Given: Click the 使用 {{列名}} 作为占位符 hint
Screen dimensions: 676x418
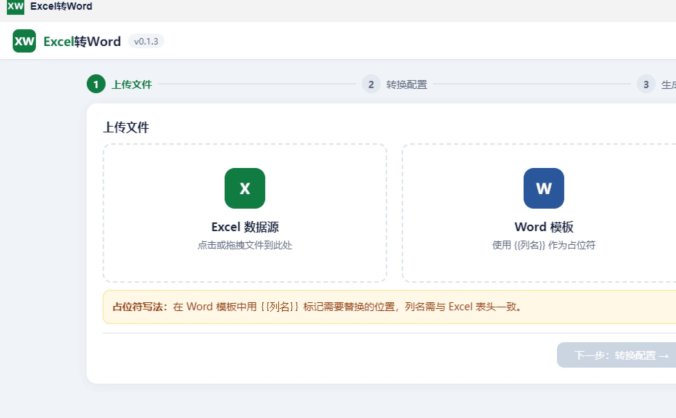Looking at the screenshot, I should [x=544, y=245].
